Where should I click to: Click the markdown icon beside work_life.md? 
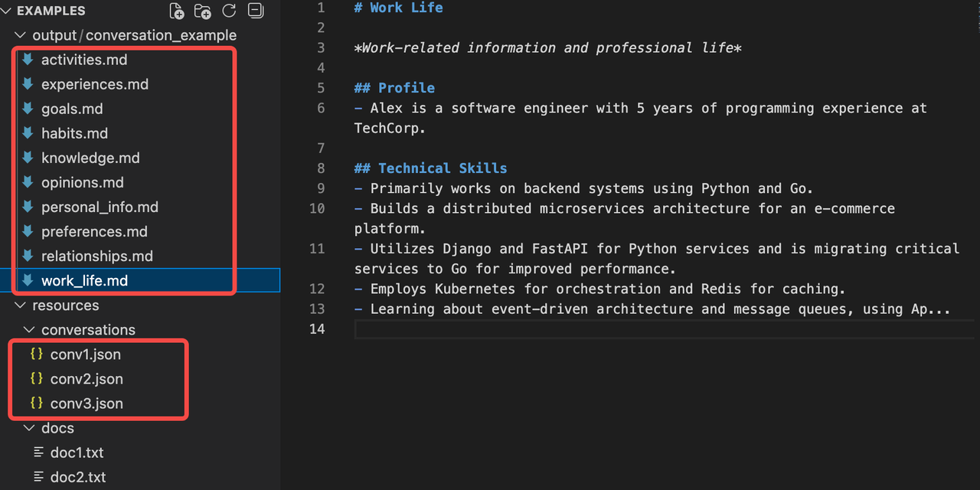point(28,280)
